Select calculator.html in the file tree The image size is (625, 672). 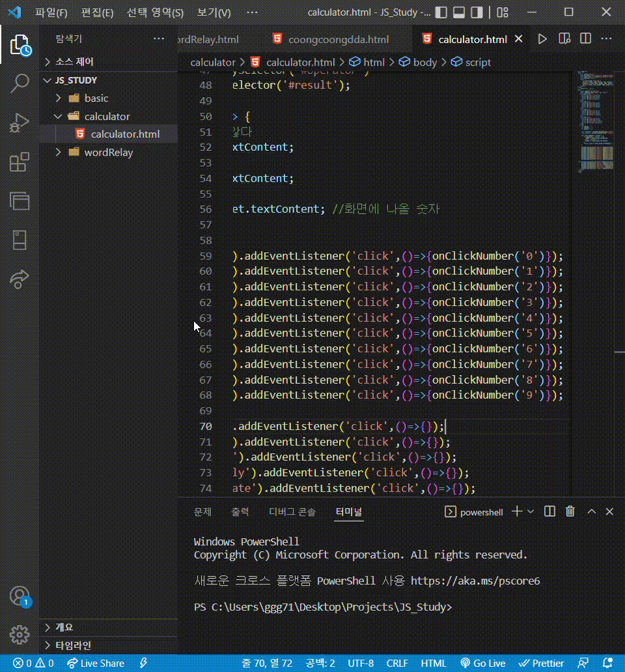108,134
